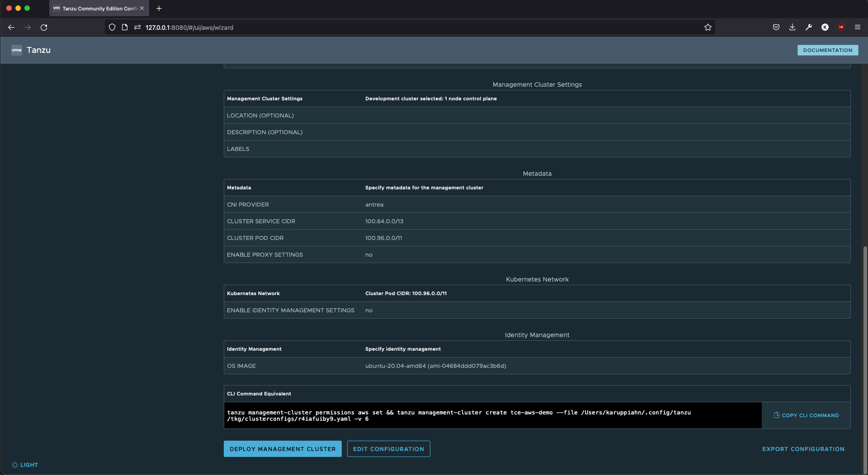Click the ENABLE PROXY SETTINGS label

point(265,255)
